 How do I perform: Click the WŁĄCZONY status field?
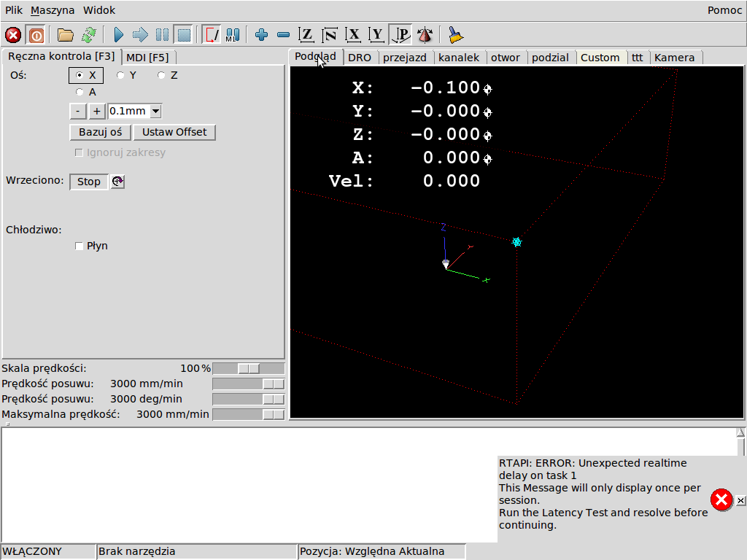[x=48, y=551]
